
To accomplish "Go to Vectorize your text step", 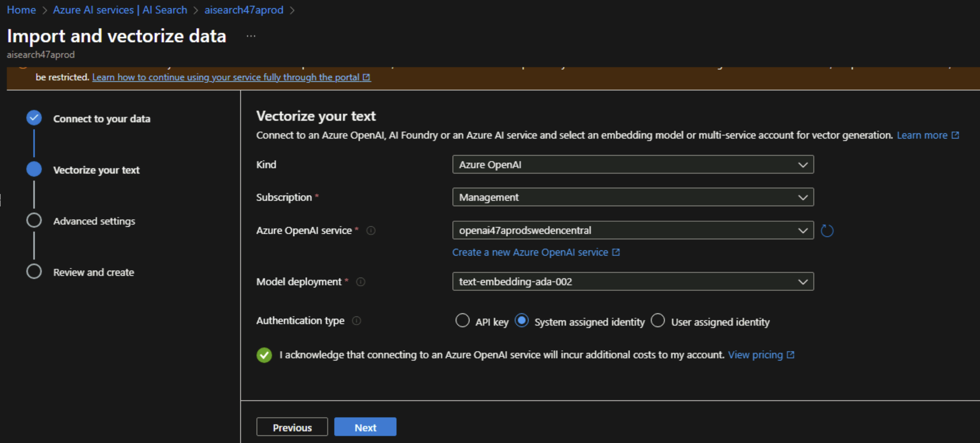I will coord(96,170).
